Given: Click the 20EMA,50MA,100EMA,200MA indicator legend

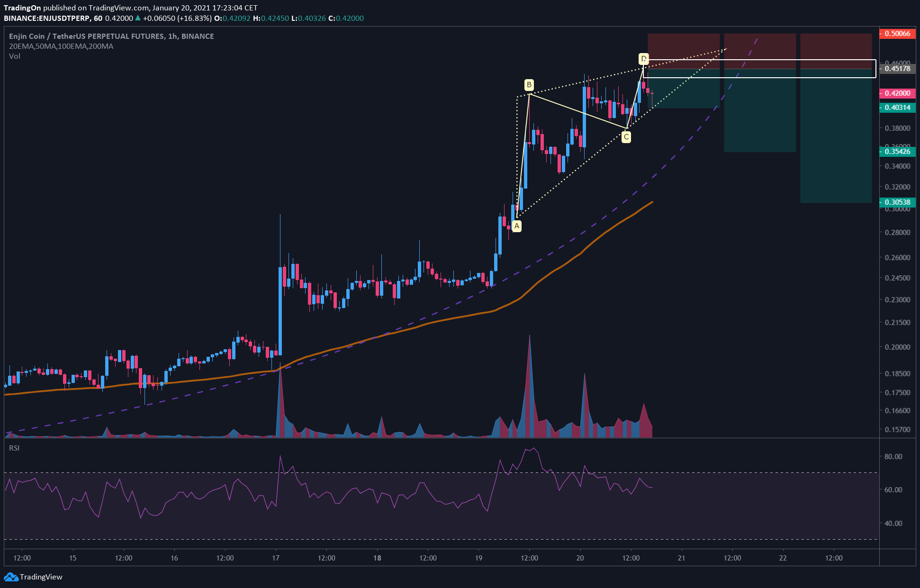Looking at the screenshot, I should tap(61, 46).
